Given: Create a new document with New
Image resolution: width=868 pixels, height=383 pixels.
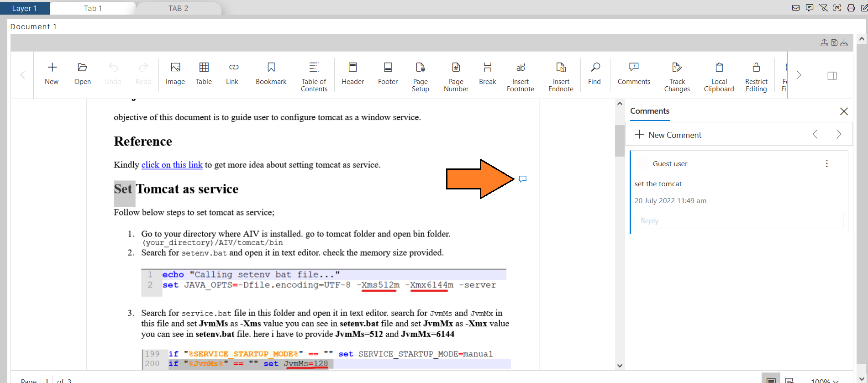Looking at the screenshot, I should coord(52,74).
